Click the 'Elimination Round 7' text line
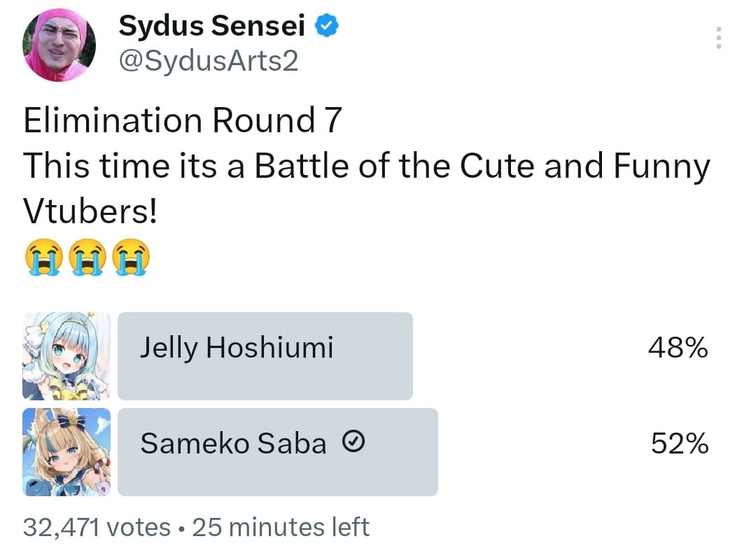The width and height of the screenshot is (756, 555). click(183, 120)
